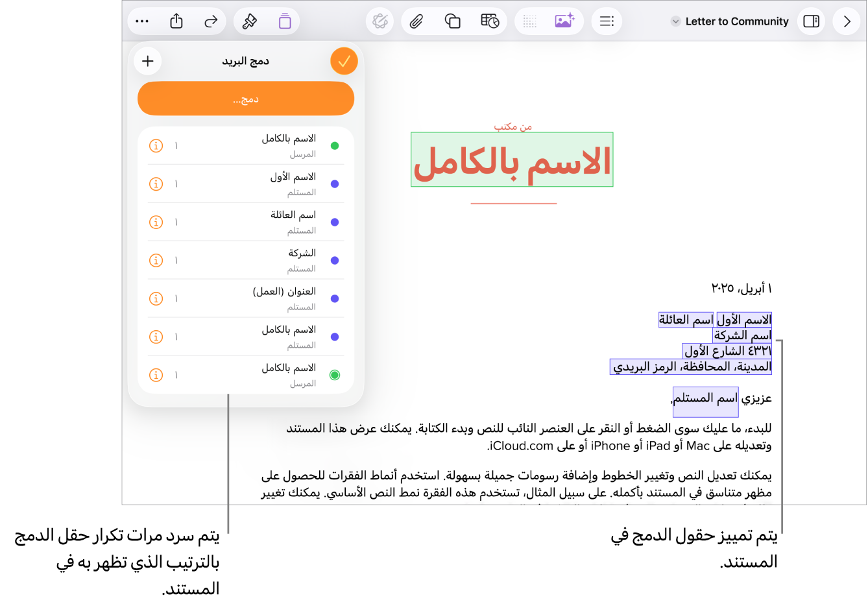Open the More options (three dots) menu
The image size is (868, 613).
[x=142, y=21]
